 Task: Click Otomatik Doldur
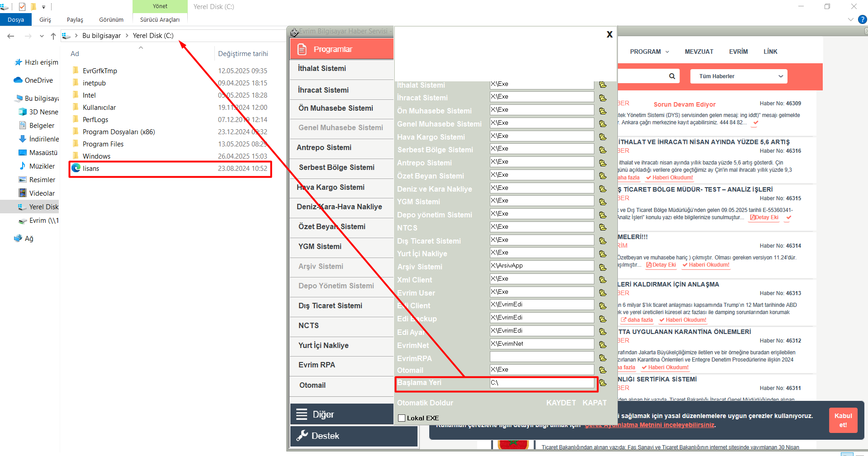click(425, 403)
